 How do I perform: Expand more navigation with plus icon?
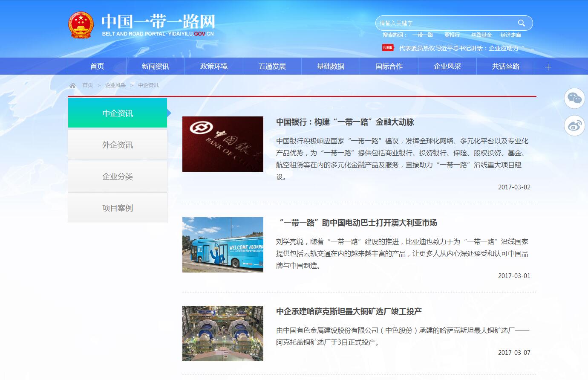(548, 67)
